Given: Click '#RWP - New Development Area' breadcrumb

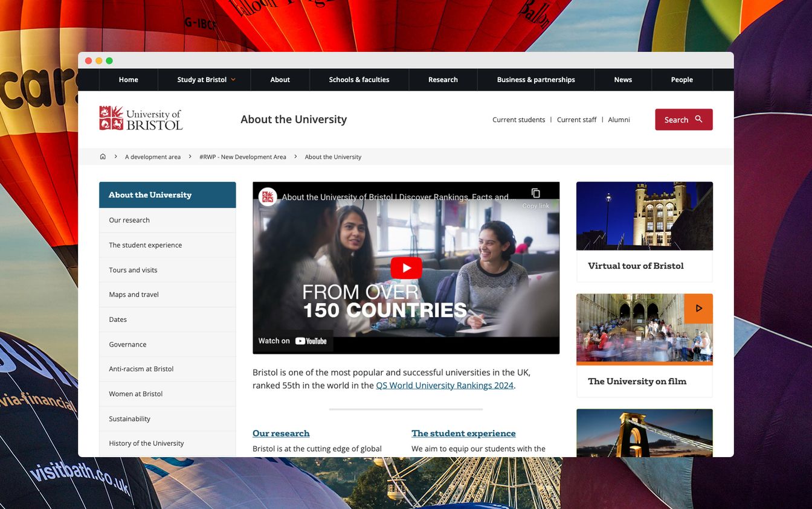Looking at the screenshot, I should tap(243, 157).
